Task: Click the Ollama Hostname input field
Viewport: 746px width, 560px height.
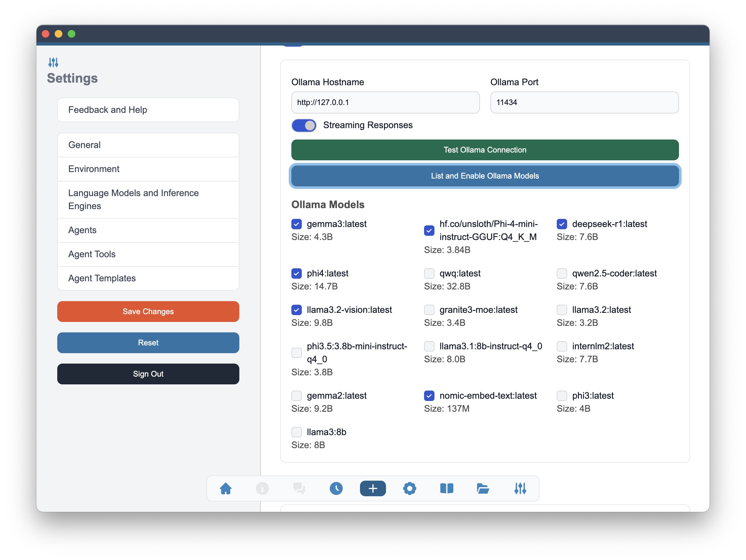Action: (x=385, y=102)
